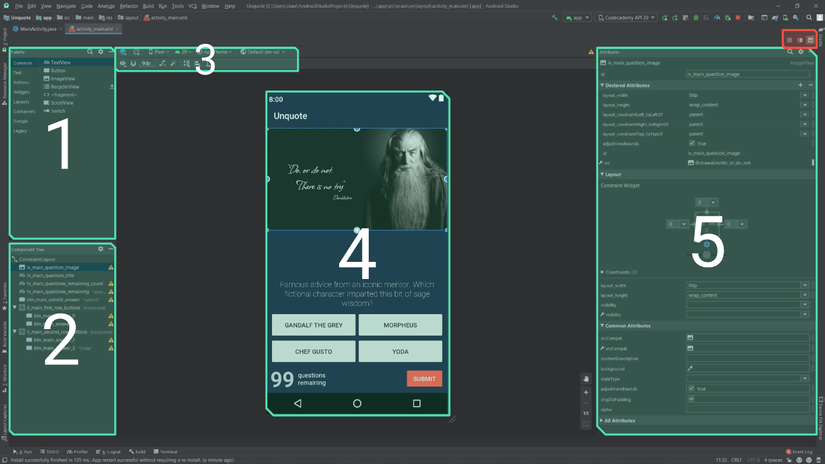This screenshot has width=825, height=464.
Task: Click the layout warning triangle above design surface
Action: pos(591,52)
